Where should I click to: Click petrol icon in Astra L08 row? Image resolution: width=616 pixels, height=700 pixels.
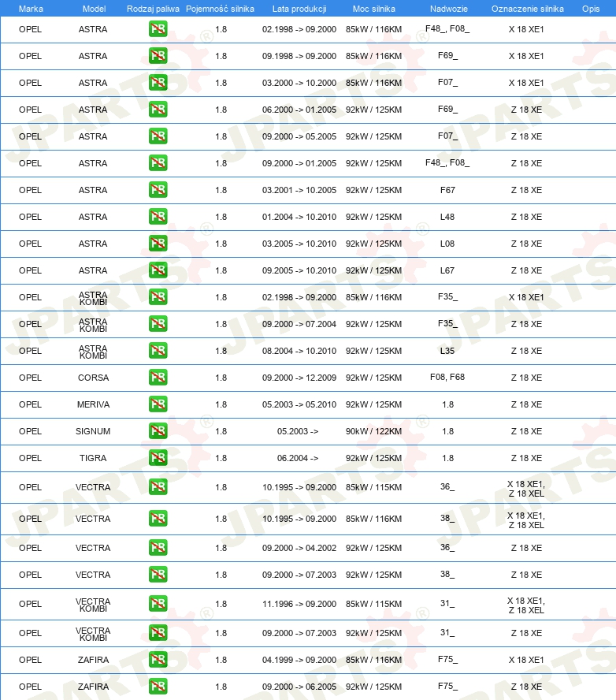158,244
